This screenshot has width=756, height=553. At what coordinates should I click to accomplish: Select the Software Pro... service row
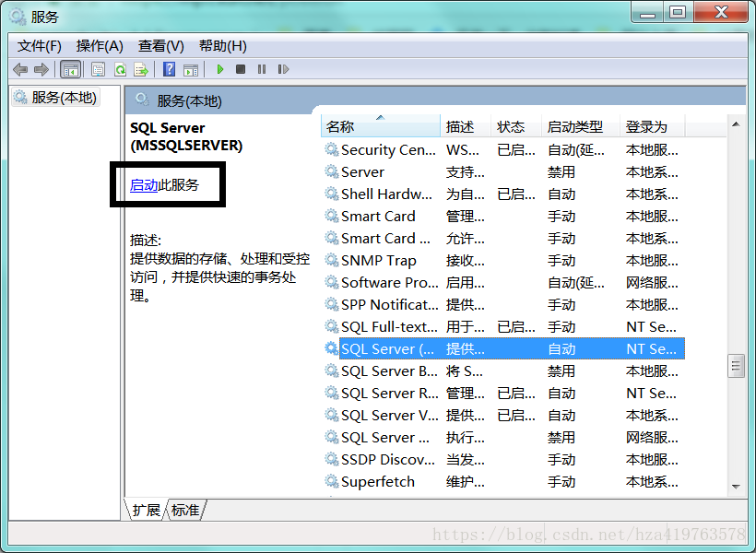[502, 282]
